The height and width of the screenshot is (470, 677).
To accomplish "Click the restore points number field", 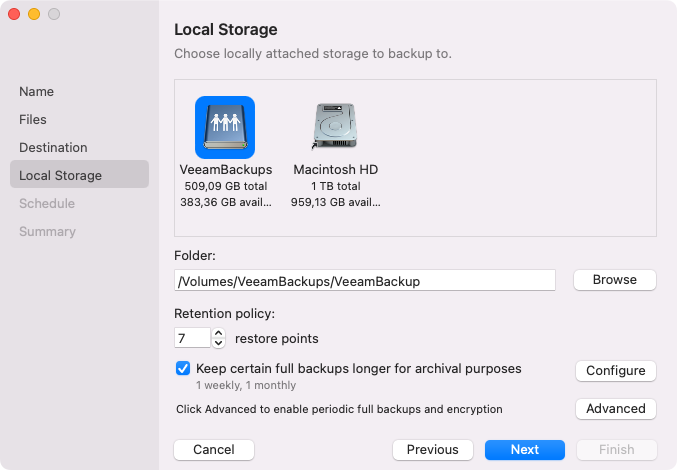I will pyautogui.click(x=192, y=338).
